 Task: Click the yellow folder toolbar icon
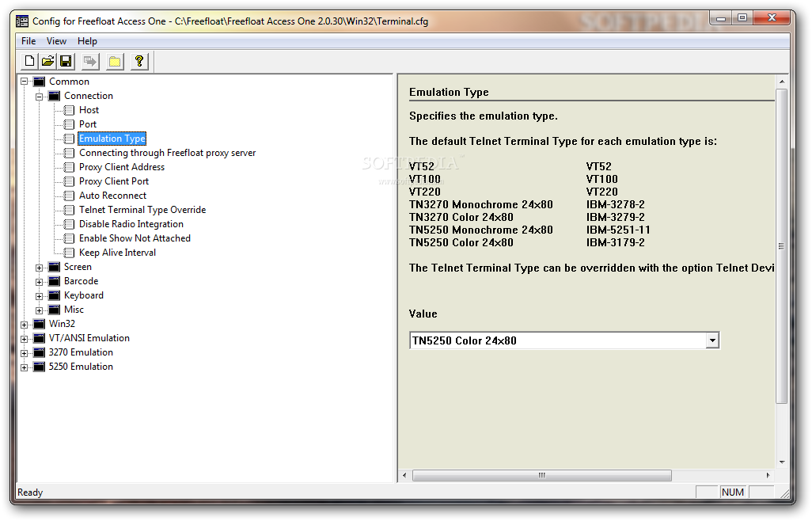coord(115,62)
